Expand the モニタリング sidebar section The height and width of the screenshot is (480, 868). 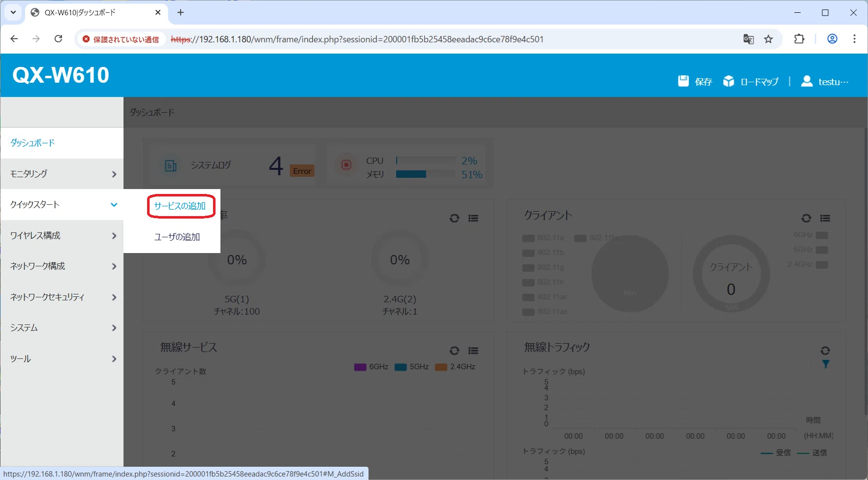[62, 174]
